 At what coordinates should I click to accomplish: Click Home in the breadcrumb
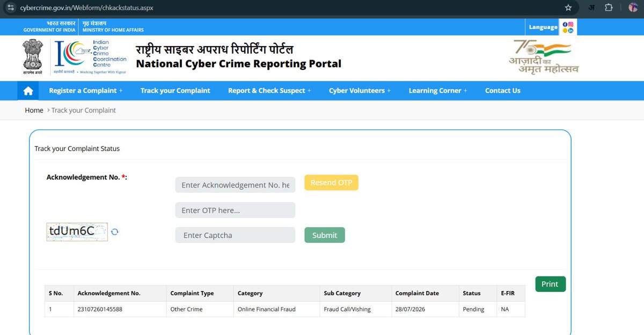click(x=34, y=110)
